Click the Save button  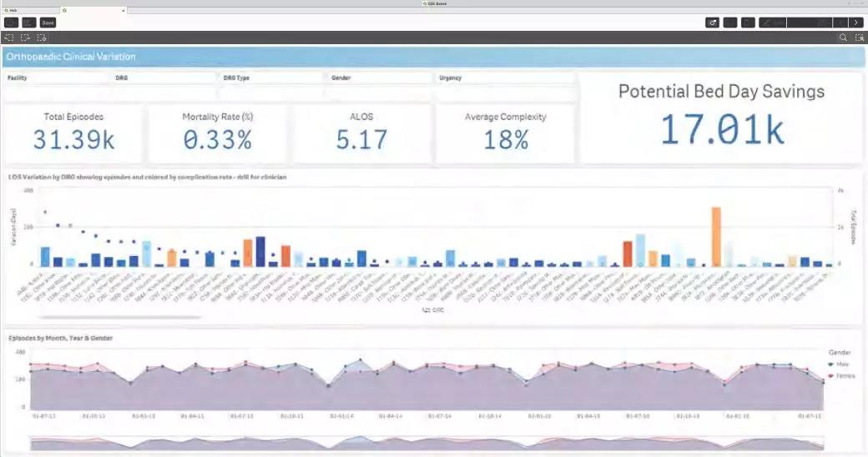pos(48,23)
